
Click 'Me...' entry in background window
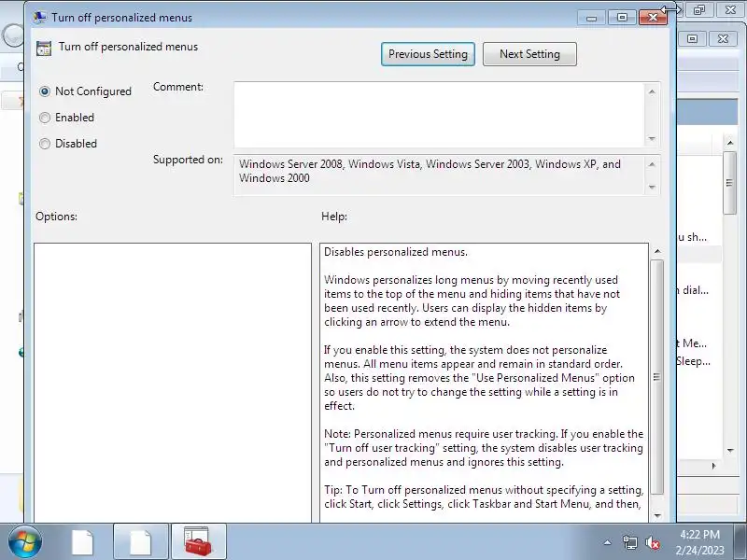tap(693, 343)
